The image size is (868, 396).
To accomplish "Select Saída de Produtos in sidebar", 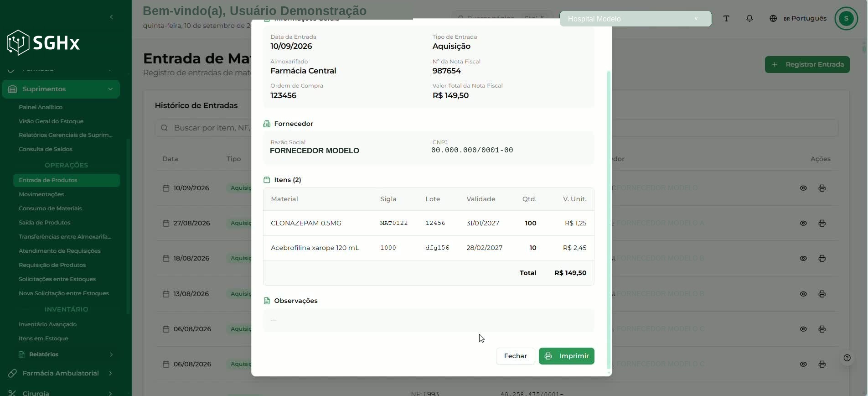I will [45, 223].
